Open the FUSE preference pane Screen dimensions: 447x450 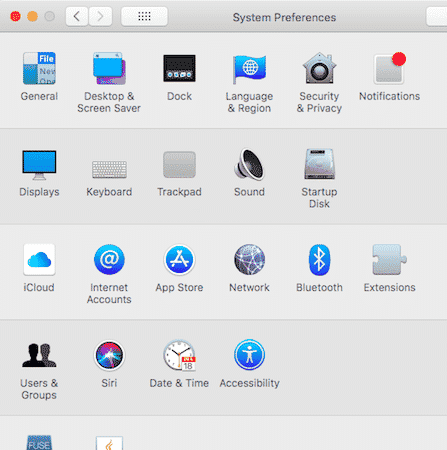[x=39, y=443]
